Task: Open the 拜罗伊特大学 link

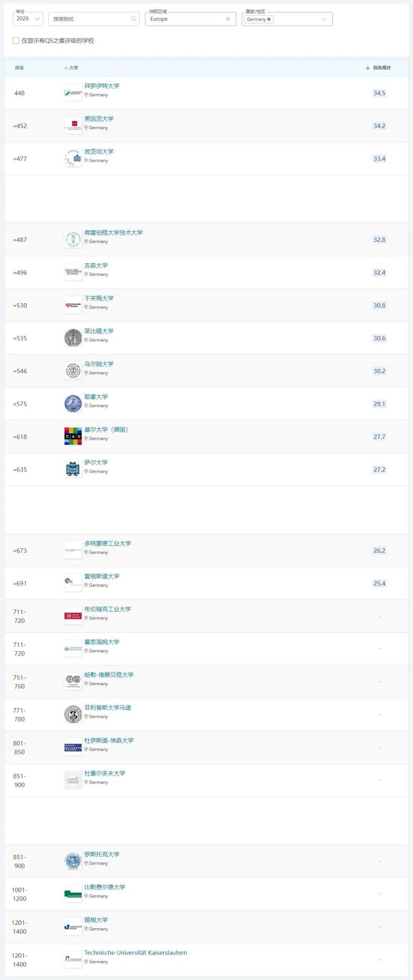Action: pos(102,86)
